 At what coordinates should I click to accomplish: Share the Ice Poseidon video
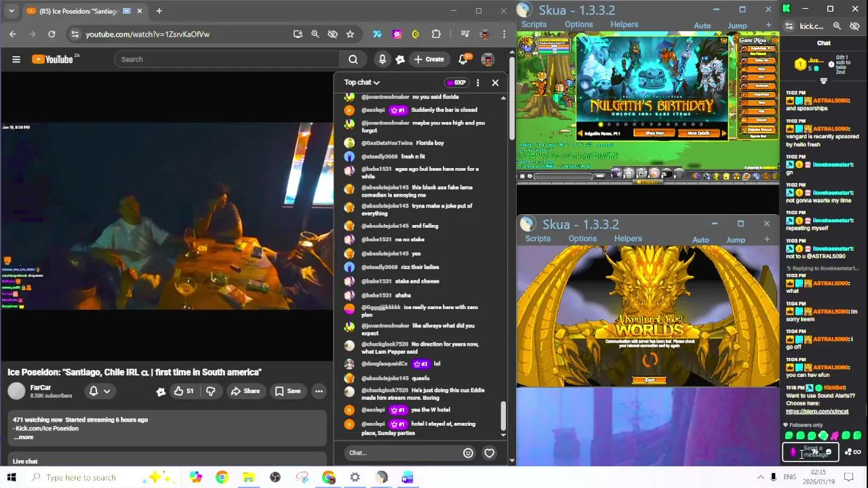tap(245, 391)
